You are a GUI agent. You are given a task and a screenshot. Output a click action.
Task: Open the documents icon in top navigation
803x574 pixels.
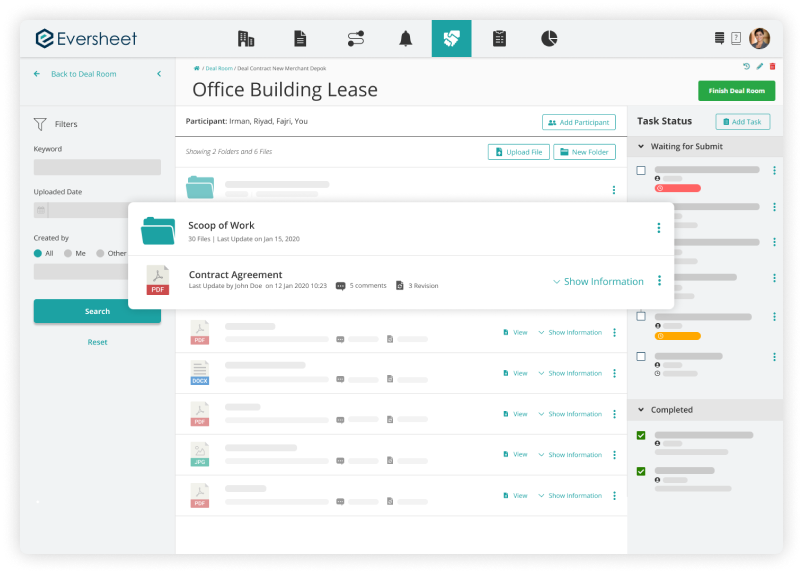tap(300, 39)
